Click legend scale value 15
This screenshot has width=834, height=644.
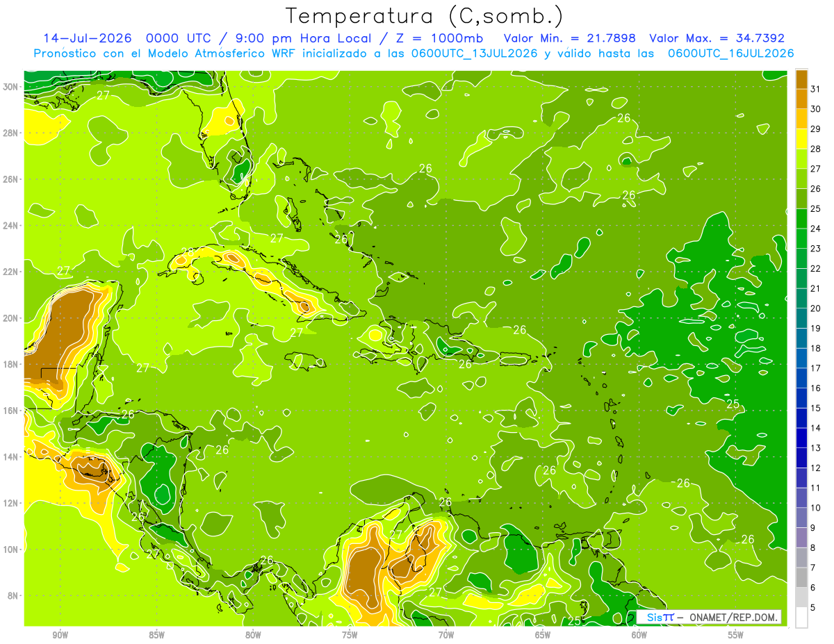pyautogui.click(x=816, y=408)
